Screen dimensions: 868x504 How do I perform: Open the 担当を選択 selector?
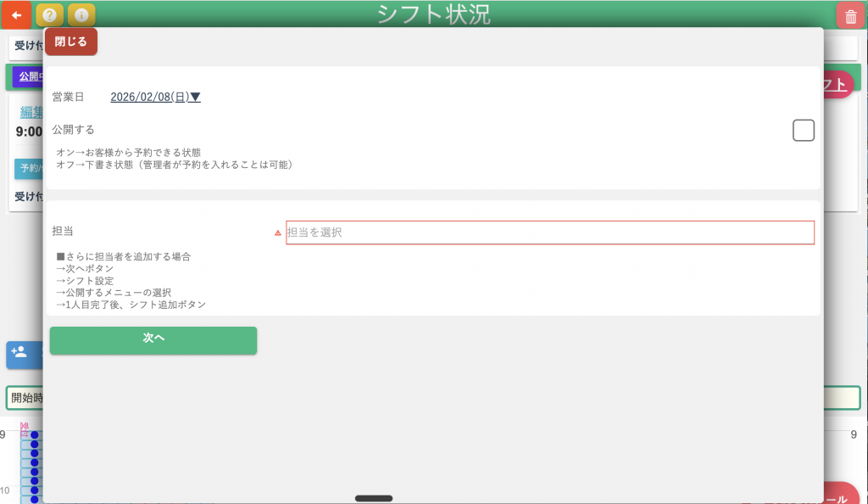pyautogui.click(x=549, y=232)
